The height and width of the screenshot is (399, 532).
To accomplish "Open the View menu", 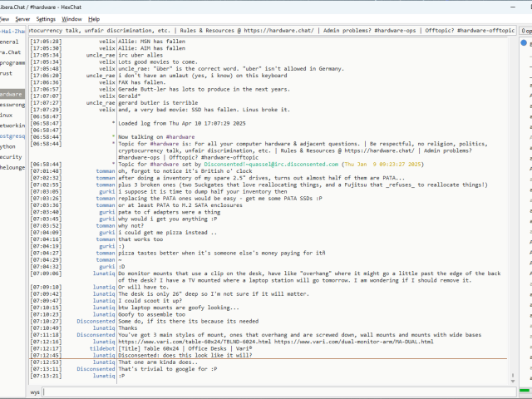I will click(x=3, y=18).
